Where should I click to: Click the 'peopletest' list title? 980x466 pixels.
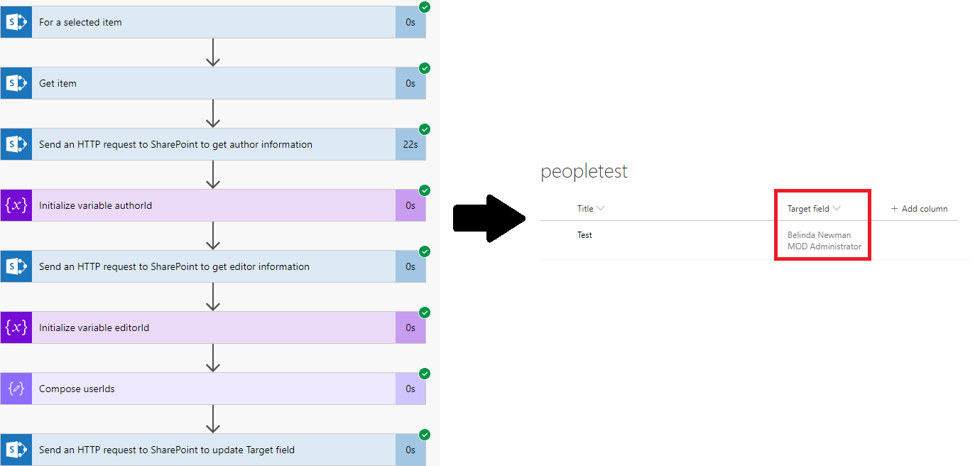pos(584,170)
